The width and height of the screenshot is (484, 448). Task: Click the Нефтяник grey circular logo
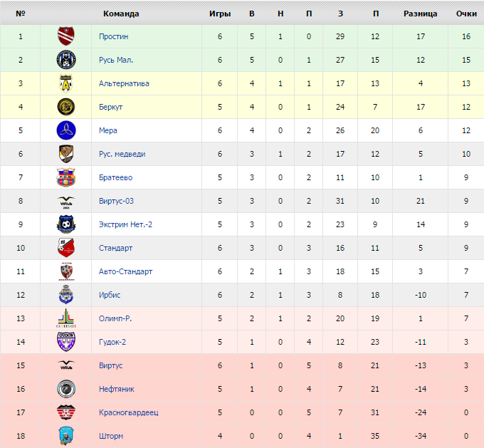[66, 389]
